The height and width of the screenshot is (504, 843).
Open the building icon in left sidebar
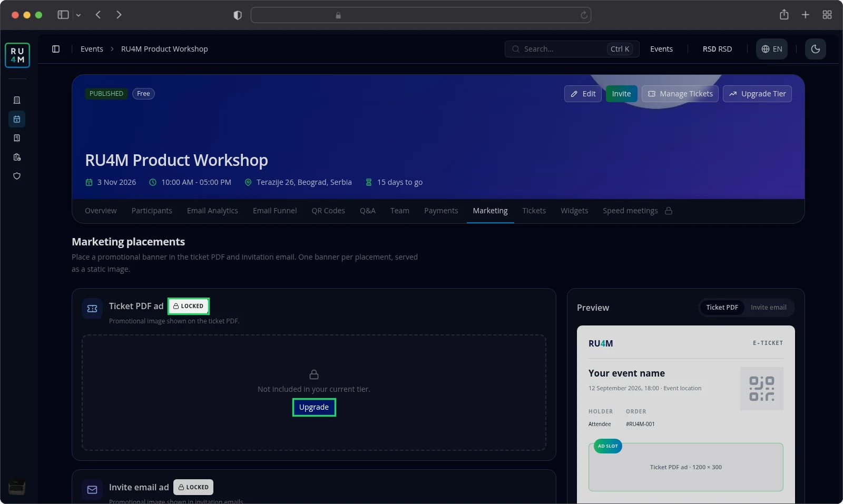17,100
